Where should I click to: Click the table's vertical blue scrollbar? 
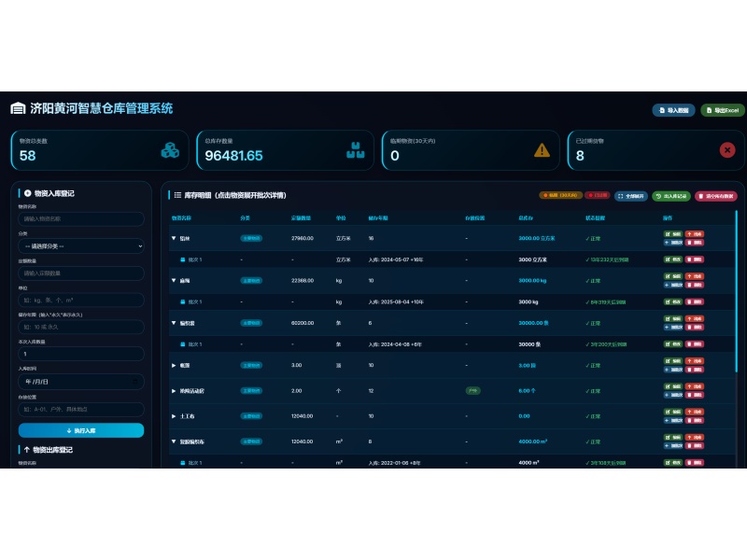(736, 291)
